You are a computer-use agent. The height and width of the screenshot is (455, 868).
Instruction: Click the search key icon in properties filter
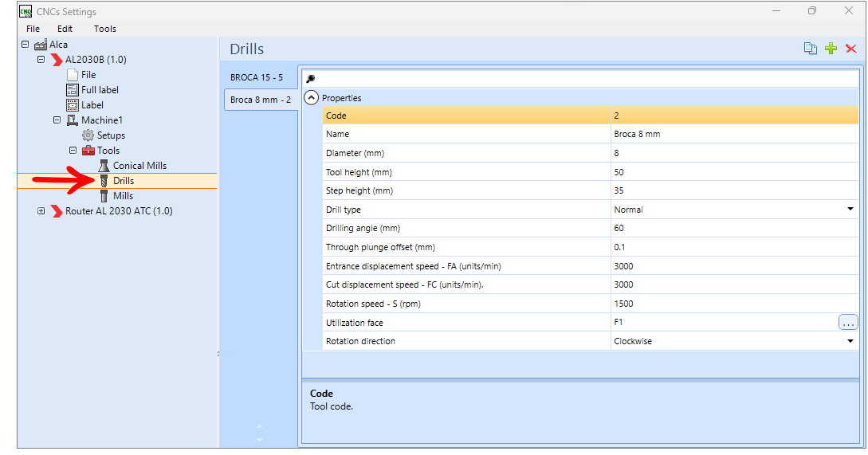click(311, 79)
